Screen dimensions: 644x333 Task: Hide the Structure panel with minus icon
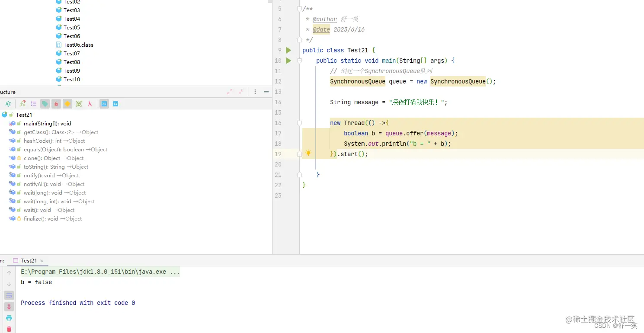(x=266, y=92)
